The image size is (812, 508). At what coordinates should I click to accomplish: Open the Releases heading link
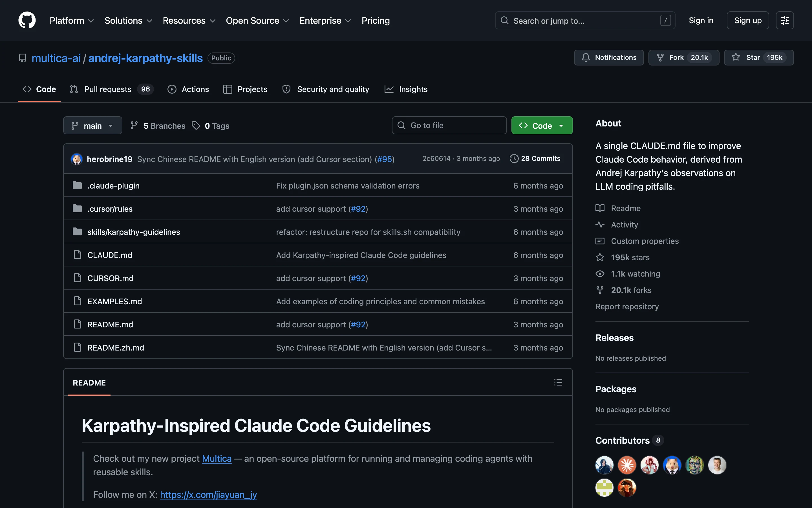pos(614,338)
